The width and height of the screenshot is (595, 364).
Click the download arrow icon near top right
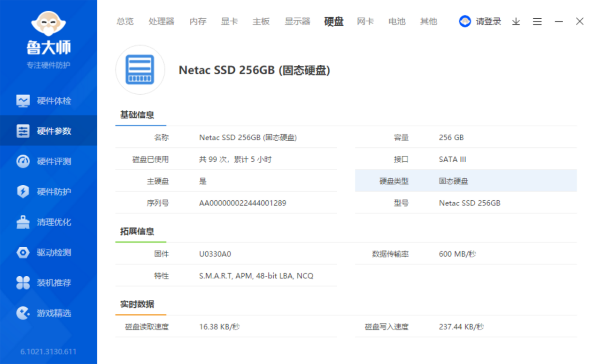click(x=516, y=22)
